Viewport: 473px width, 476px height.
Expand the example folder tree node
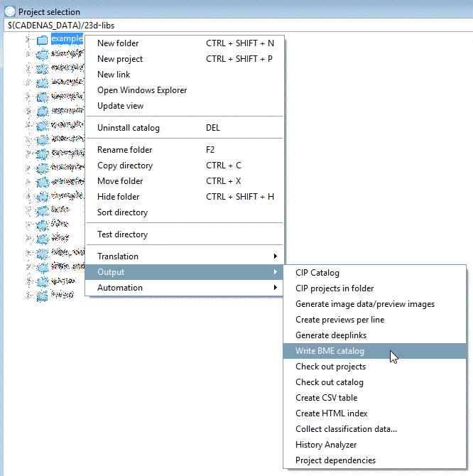pos(28,39)
